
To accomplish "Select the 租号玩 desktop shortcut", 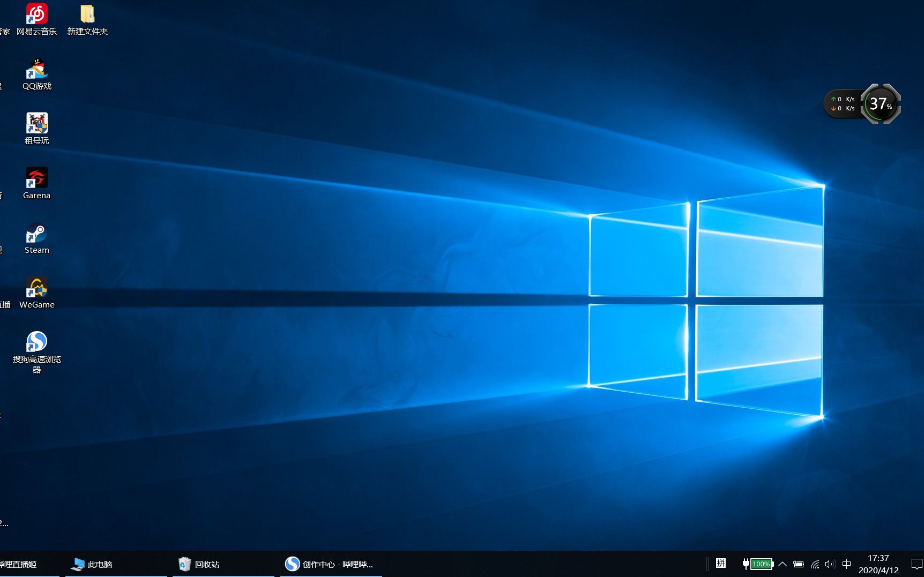I will [x=36, y=129].
